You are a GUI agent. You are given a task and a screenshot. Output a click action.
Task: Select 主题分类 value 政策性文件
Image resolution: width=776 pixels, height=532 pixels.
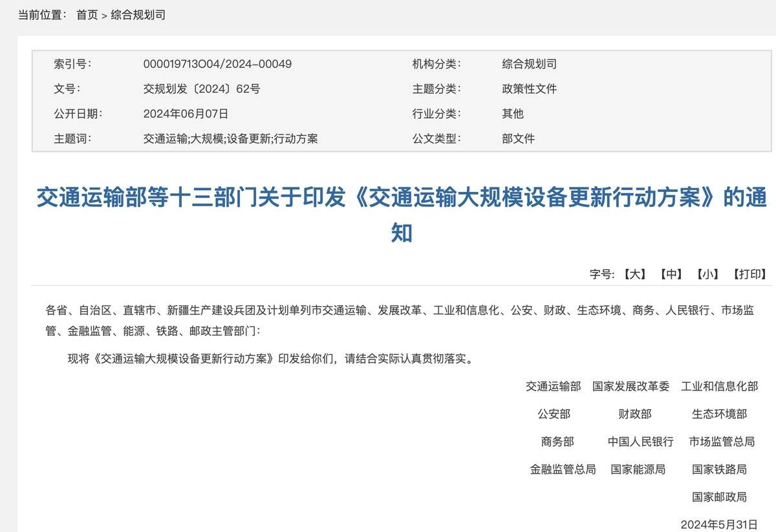pyautogui.click(x=529, y=89)
